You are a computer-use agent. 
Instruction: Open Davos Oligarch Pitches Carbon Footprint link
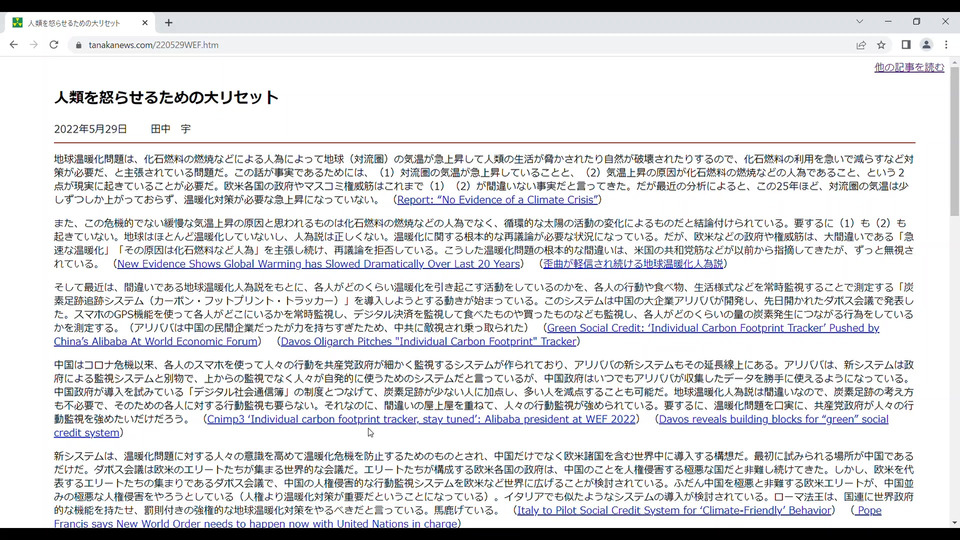pyautogui.click(x=429, y=342)
